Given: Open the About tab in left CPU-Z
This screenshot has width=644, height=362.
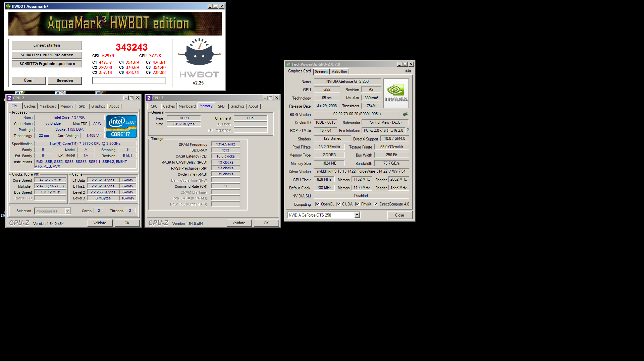Looking at the screenshot, I should click(114, 106).
